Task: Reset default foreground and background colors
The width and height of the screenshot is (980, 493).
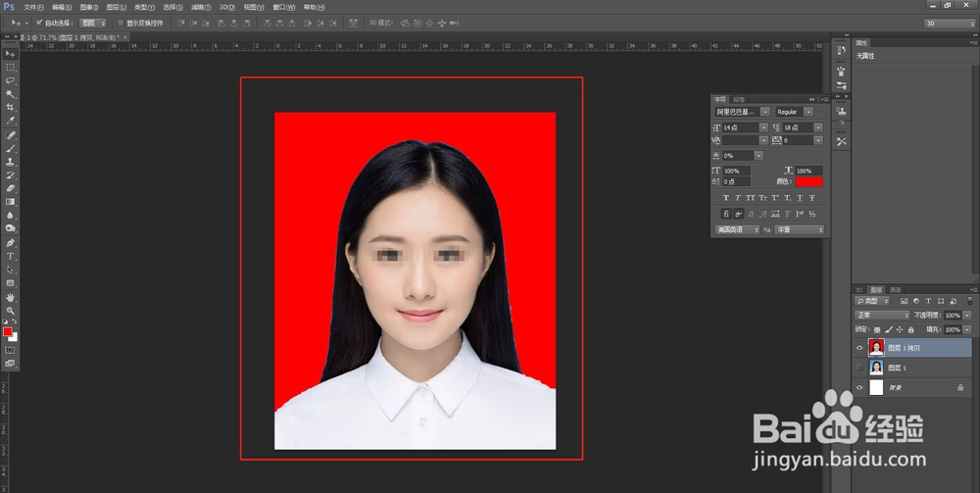Action: point(6,321)
